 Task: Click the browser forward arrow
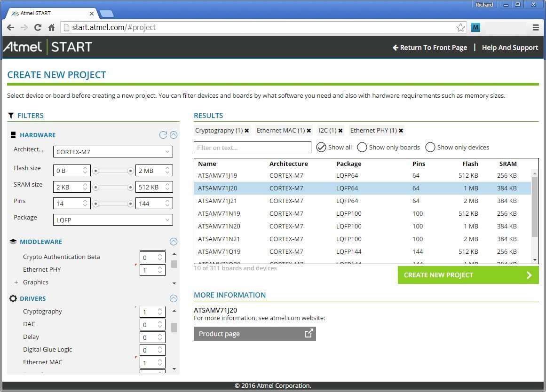point(24,28)
